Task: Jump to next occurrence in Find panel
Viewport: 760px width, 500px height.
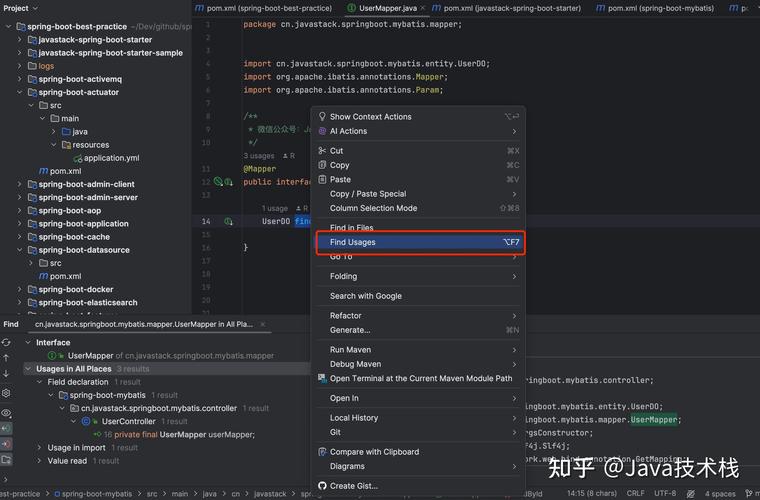Action: (6, 374)
